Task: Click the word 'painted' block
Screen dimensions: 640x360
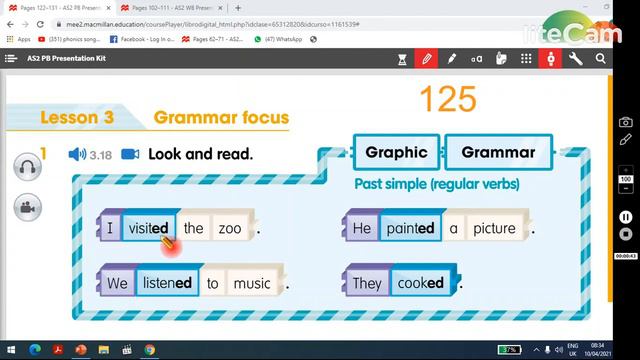Action: [410, 227]
